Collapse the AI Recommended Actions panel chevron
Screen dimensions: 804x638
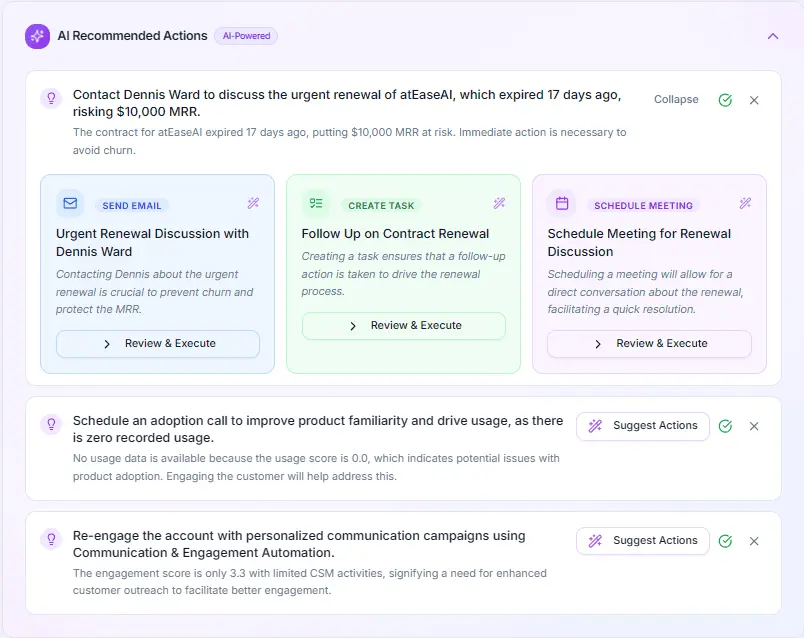(773, 36)
